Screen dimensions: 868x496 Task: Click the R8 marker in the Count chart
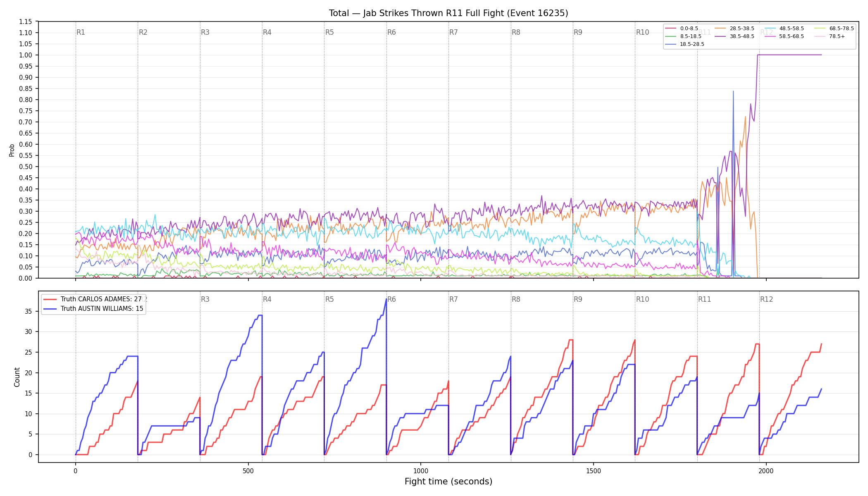(x=516, y=299)
